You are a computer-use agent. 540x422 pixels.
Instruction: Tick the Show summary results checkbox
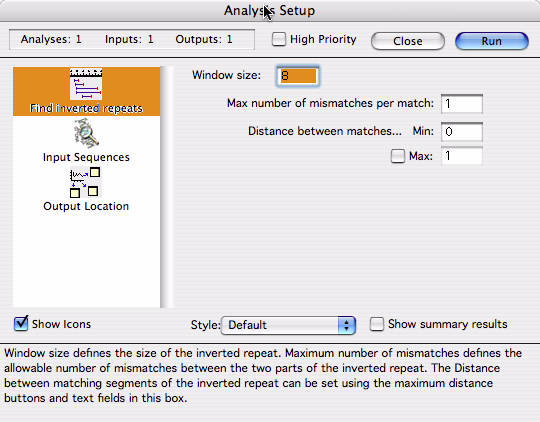tap(376, 324)
